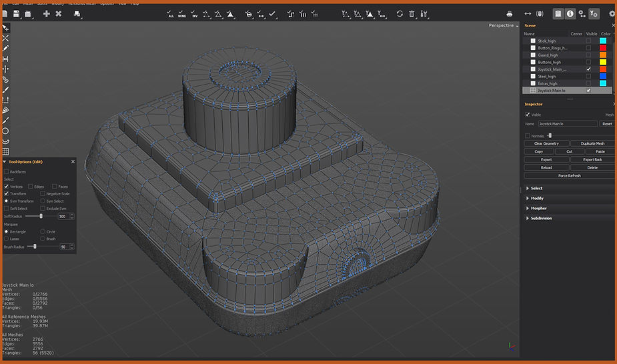Click the tool options wrench-circle icon
The width and height of the screenshot is (617, 364).
click(x=594, y=14)
